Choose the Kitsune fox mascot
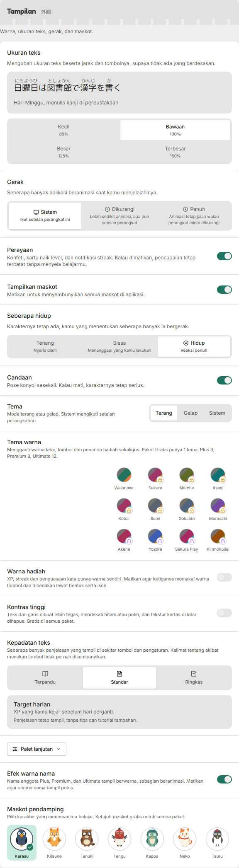The height and width of the screenshot is (868, 239). click(x=54, y=843)
